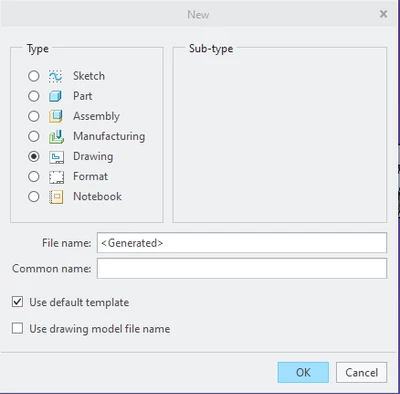Click the Manufacturing type icon
Screen dimensions: 400x394
[x=56, y=137]
